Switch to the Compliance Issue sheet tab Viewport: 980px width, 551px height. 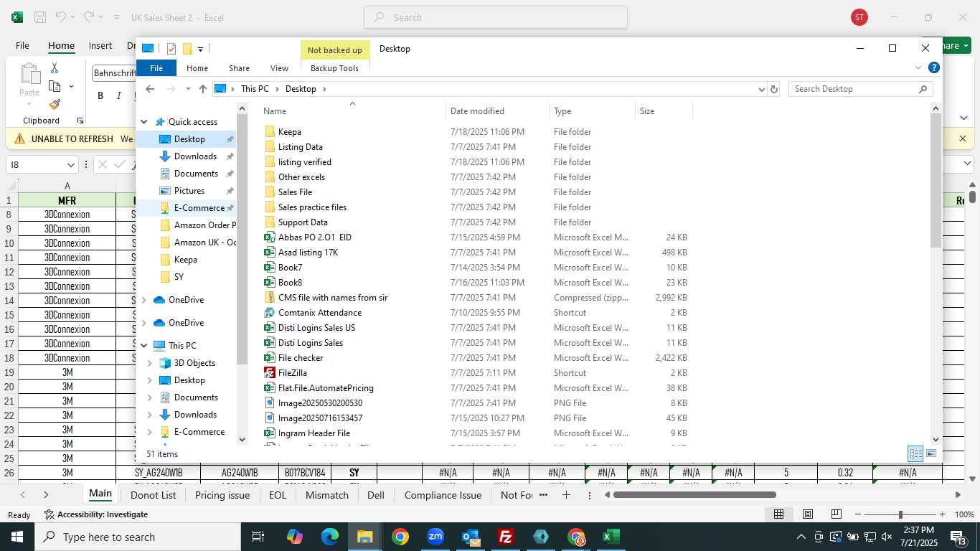pyautogui.click(x=443, y=495)
